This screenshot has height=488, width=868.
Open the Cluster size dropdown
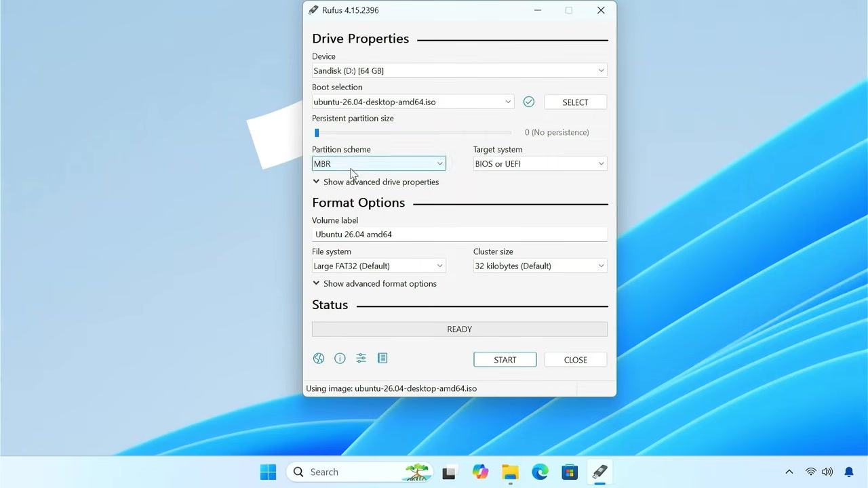click(540, 266)
